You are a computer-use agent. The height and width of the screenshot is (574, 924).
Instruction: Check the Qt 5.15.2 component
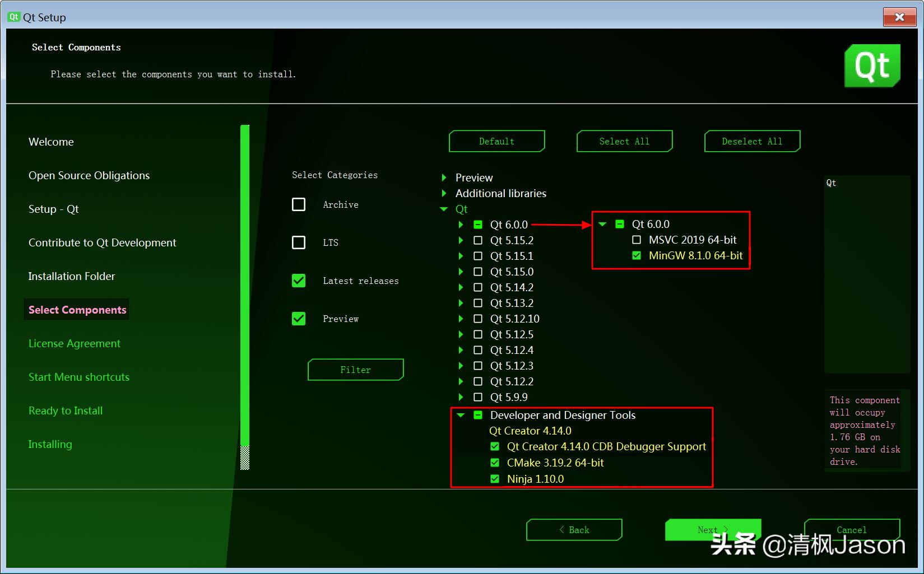478,240
